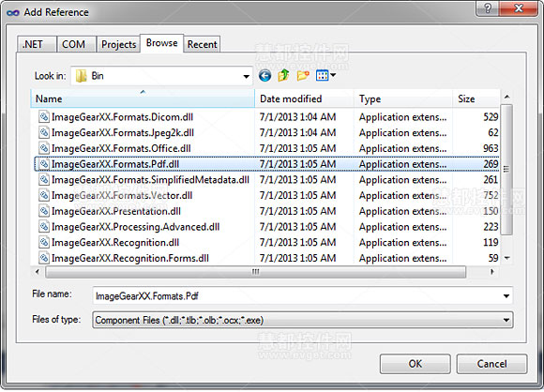The width and height of the screenshot is (544, 392).
Task: Click the Cancel button
Action: 491,364
